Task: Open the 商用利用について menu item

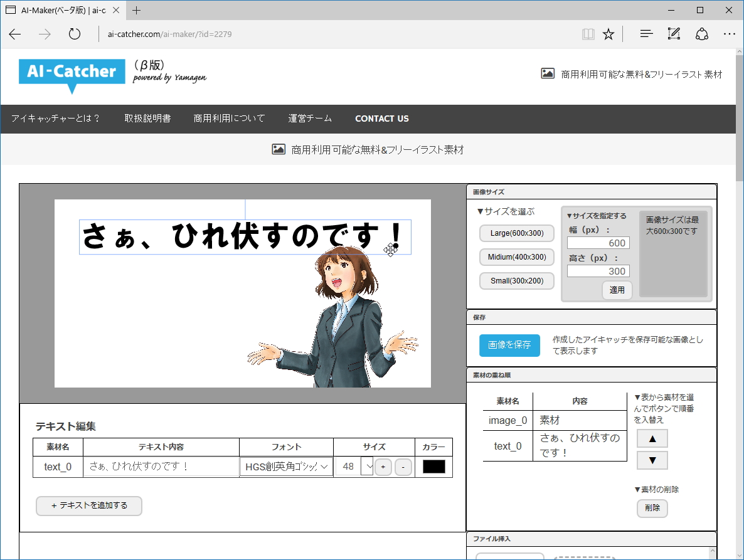Action: (x=229, y=119)
